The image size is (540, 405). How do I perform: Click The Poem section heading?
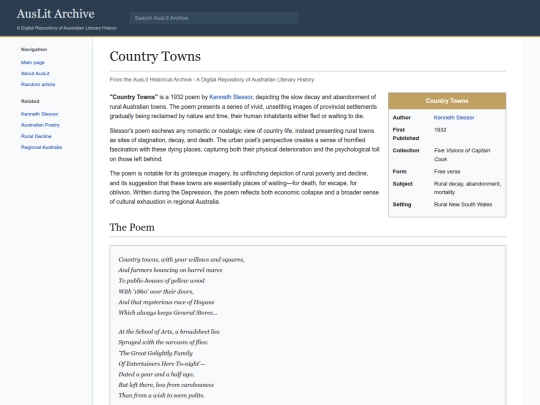(x=132, y=227)
